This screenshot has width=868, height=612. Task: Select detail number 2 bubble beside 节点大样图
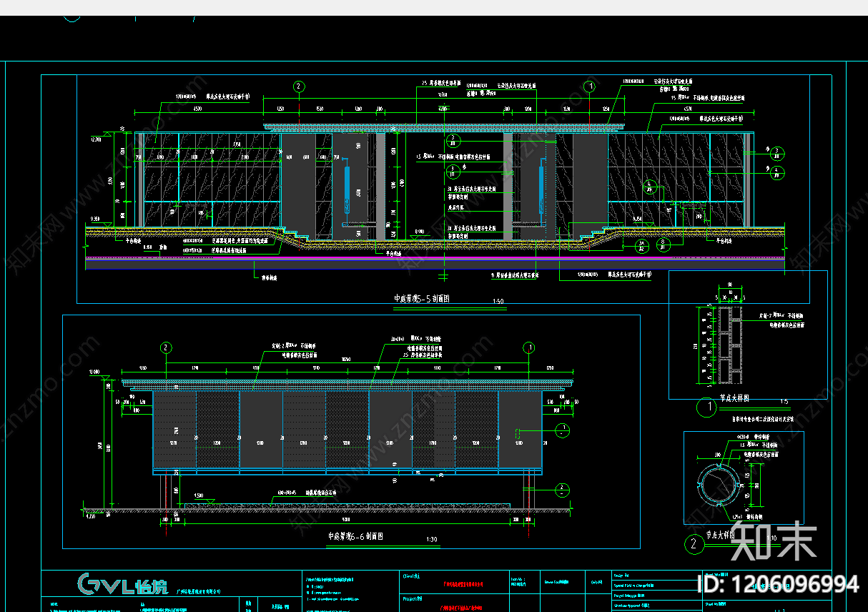click(x=694, y=544)
